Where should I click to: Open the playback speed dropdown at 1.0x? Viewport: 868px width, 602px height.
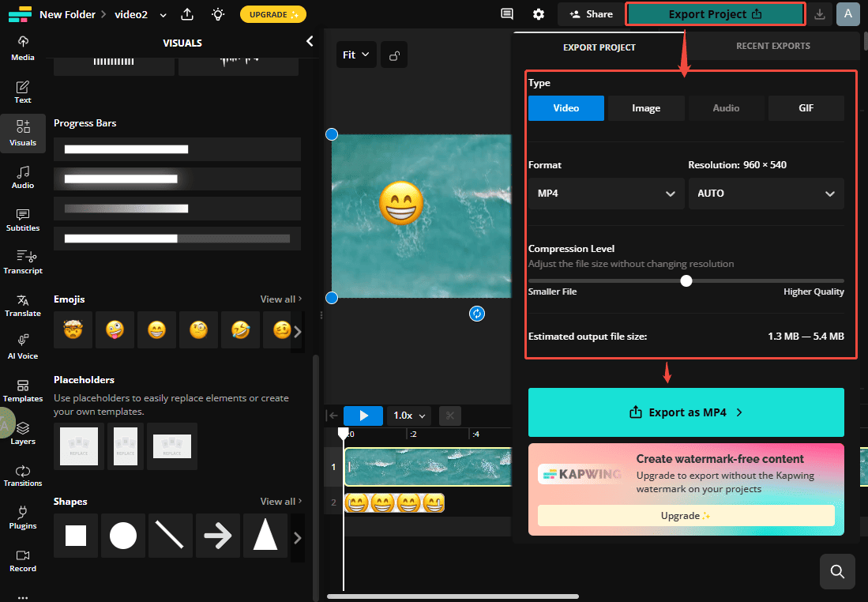[x=408, y=415]
